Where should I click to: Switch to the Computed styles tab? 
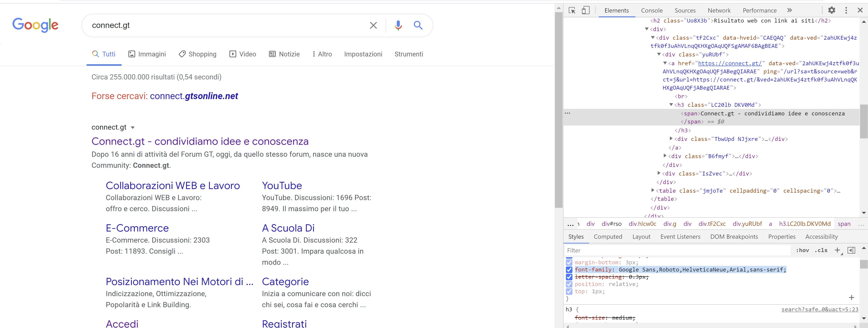coord(608,237)
